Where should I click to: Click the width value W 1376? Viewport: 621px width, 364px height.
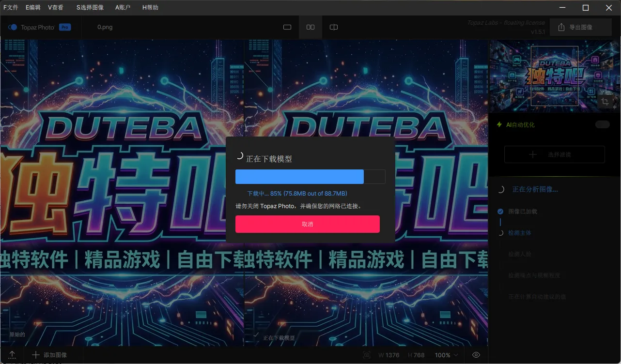pos(389,355)
